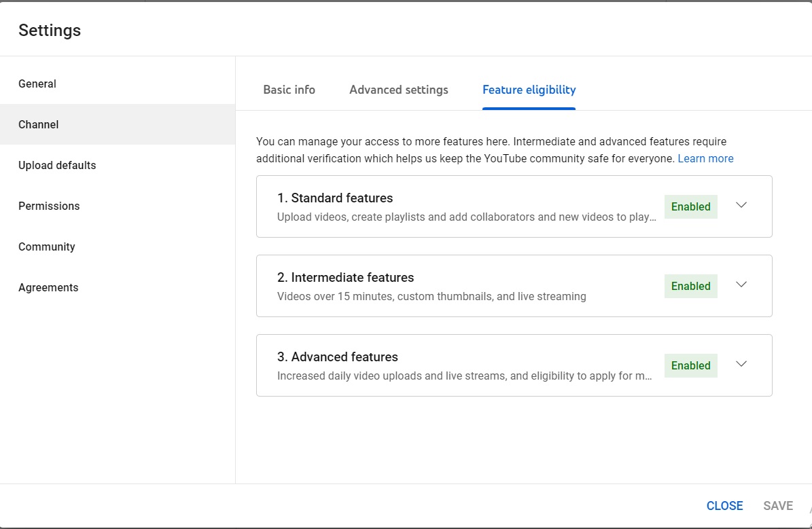Click the '1. Standard features' heading
812x529 pixels.
tap(335, 198)
